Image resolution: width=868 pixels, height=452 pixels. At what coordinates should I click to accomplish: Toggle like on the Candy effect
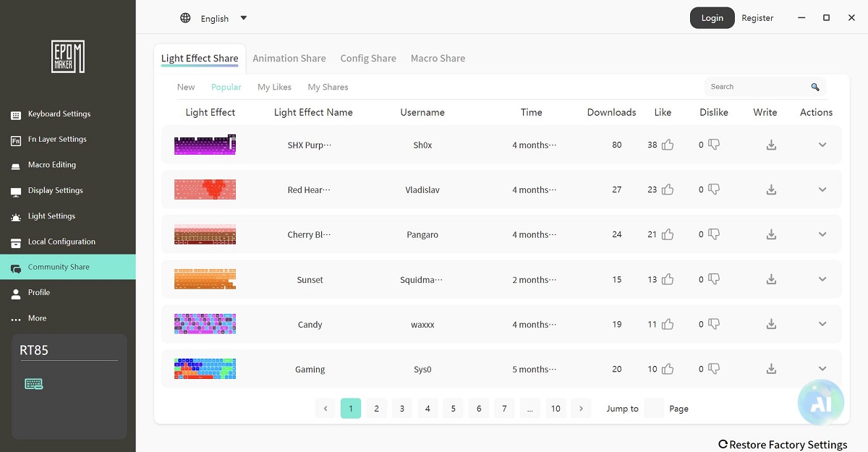point(668,324)
